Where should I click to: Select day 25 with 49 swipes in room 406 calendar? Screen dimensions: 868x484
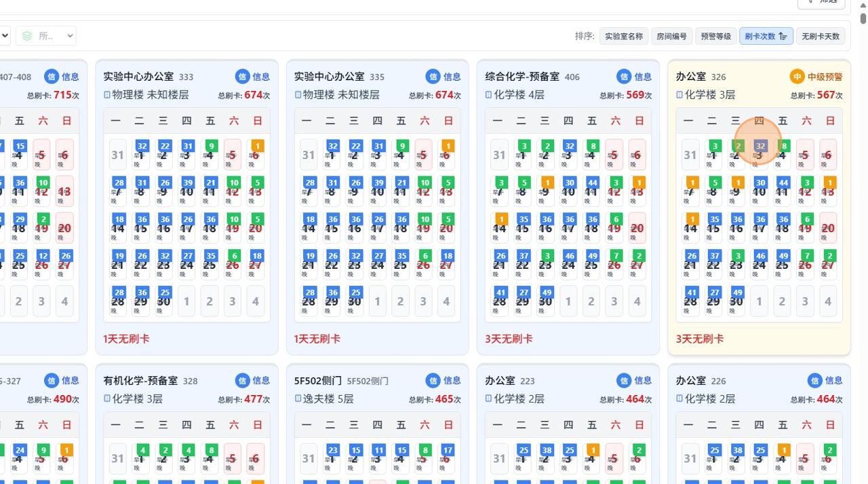click(x=592, y=265)
